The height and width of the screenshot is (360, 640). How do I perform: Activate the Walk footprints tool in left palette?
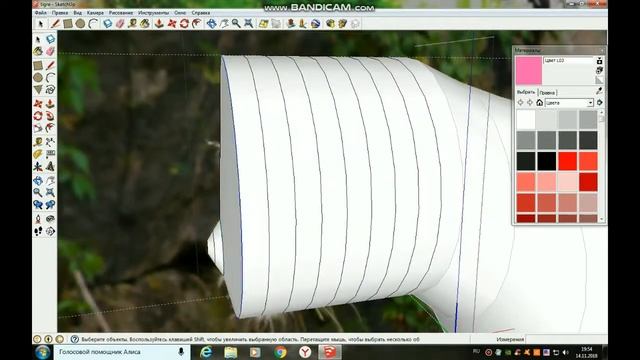pos(38,231)
